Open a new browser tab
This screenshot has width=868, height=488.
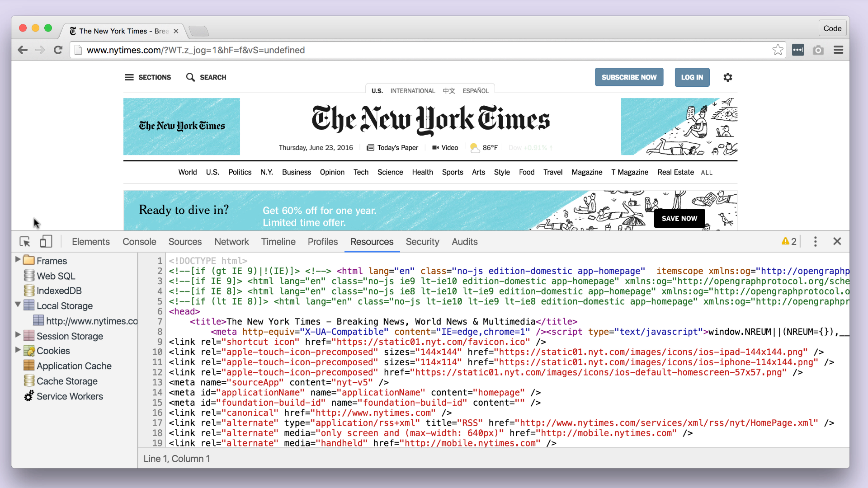click(199, 31)
